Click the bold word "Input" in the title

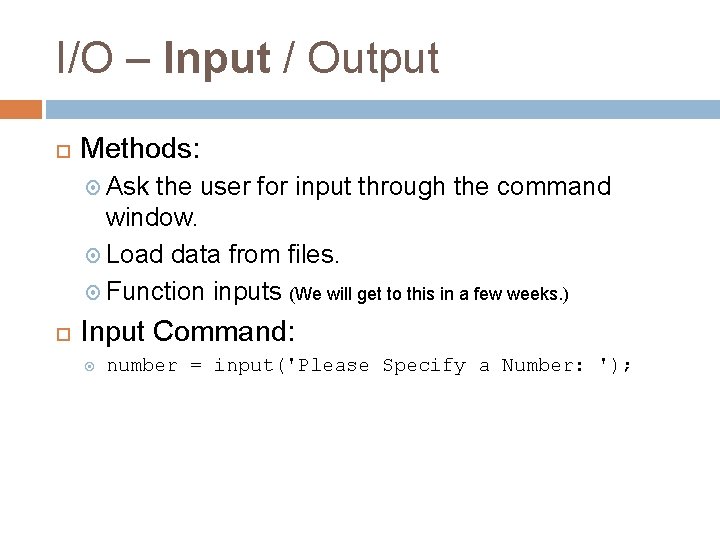pyautogui.click(x=217, y=59)
